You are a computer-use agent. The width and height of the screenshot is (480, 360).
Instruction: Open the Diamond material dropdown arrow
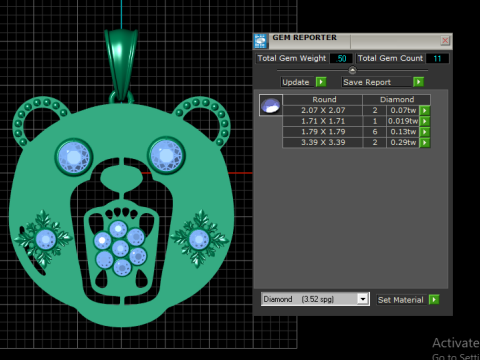click(362, 299)
